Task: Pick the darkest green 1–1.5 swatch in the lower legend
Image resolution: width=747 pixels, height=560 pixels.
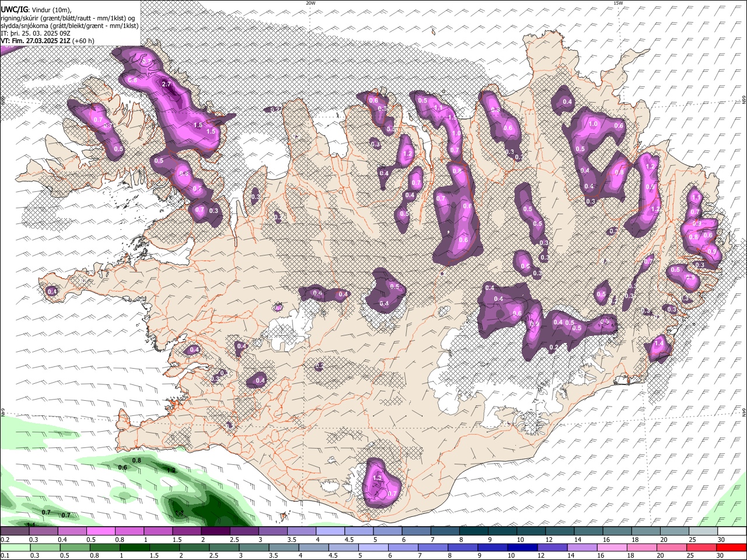Action: pos(134,547)
